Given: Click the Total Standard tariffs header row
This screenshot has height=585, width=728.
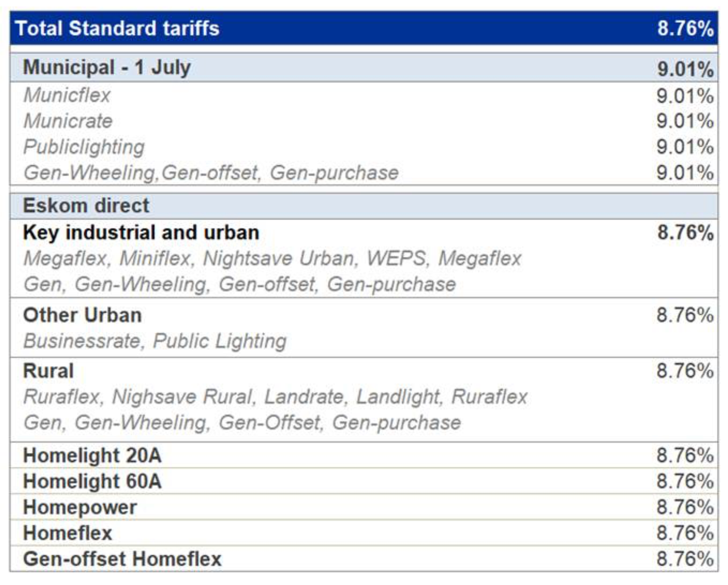Looking at the screenshot, I should 364,28.
